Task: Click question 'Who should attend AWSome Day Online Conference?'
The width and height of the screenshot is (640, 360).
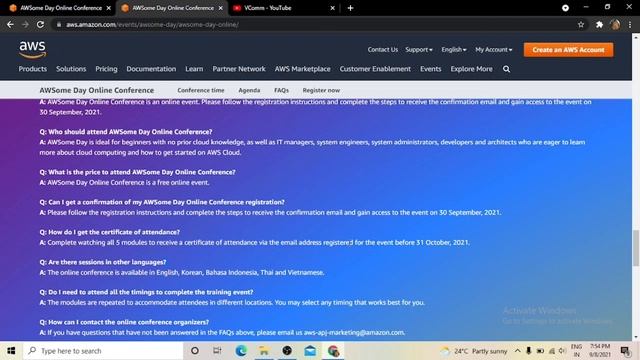Action: pos(126,132)
